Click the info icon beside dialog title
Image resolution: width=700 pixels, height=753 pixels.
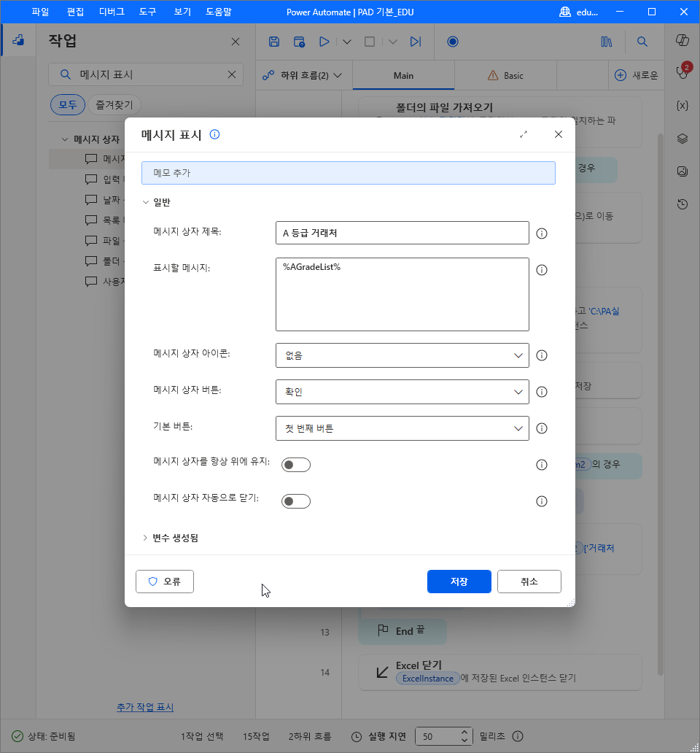[215, 134]
